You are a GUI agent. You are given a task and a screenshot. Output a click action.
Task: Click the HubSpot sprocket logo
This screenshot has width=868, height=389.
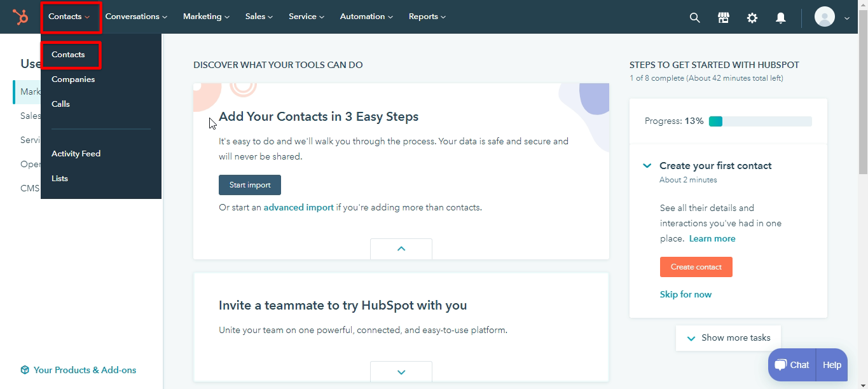pos(20,17)
